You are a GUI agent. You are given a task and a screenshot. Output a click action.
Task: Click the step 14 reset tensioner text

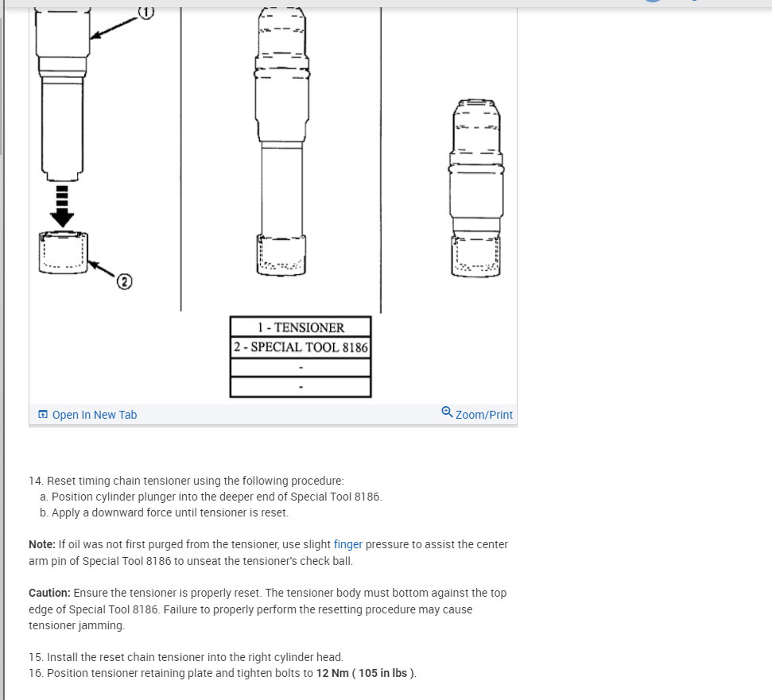(186, 481)
